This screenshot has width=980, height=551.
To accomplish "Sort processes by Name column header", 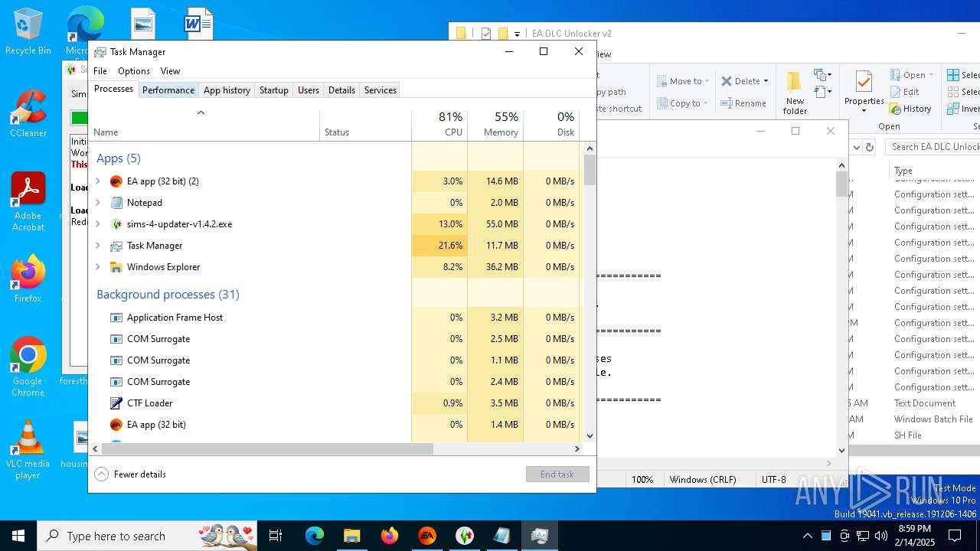I will [204, 125].
